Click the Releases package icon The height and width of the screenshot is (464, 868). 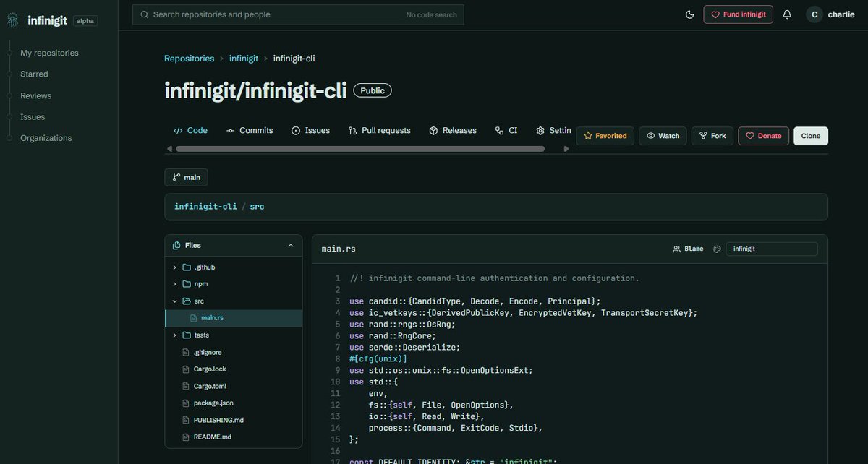[433, 131]
